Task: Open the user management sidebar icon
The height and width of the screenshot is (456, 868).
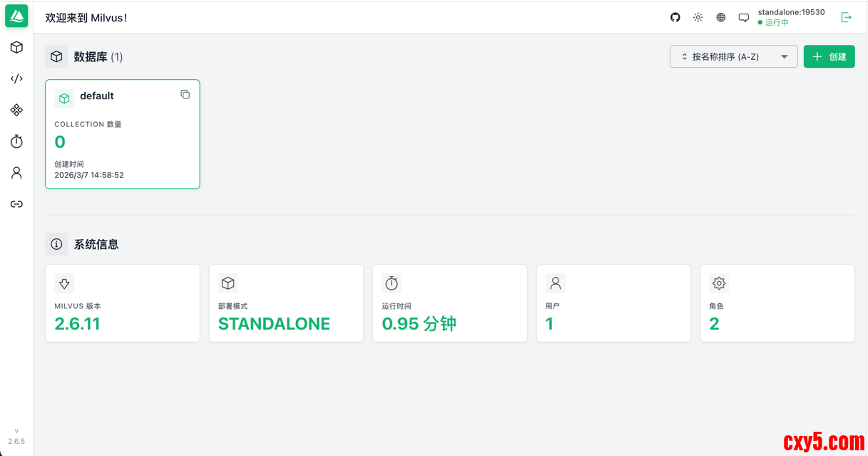Action: pos(16,173)
